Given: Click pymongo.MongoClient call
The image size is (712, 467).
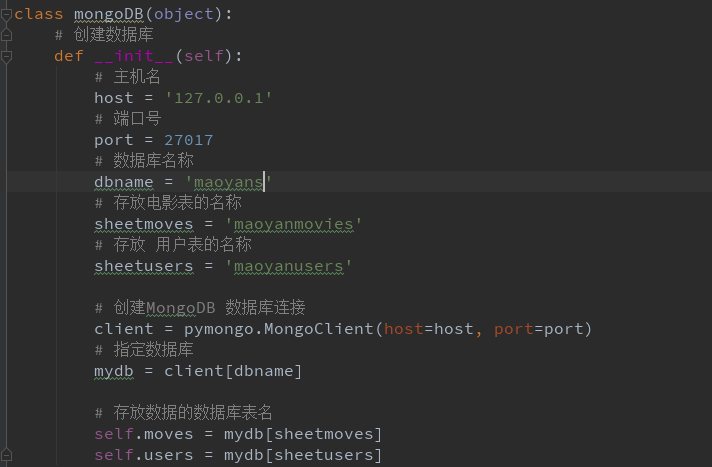Looking at the screenshot, I should pos(278,329).
